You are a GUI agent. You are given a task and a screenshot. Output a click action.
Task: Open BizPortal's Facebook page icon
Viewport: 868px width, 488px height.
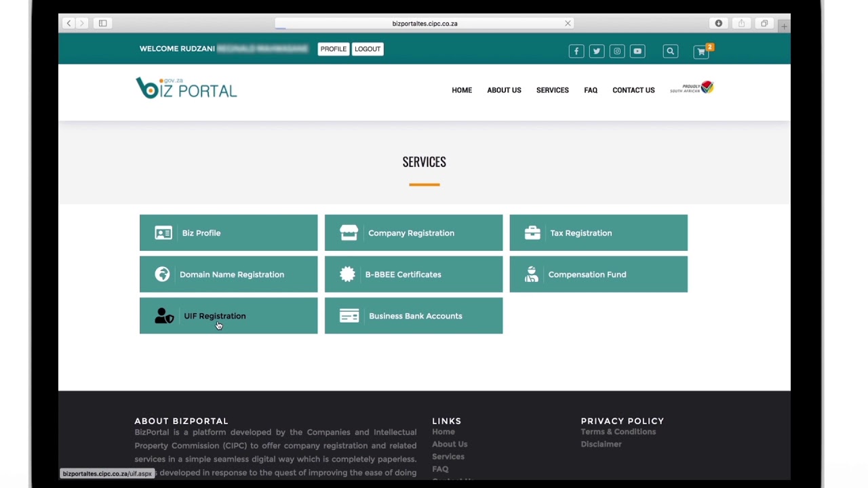point(576,51)
